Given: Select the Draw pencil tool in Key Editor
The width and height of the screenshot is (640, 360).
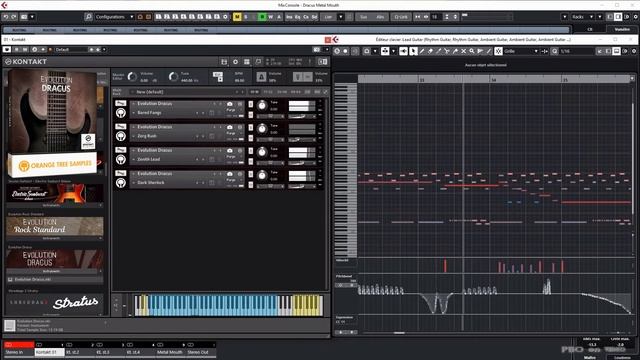Looking at the screenshot, I should point(422,51).
